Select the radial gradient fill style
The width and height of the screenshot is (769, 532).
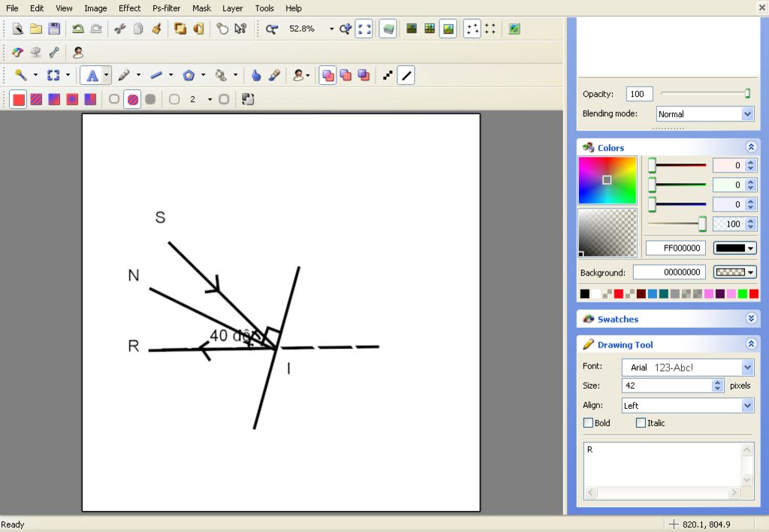pos(72,99)
